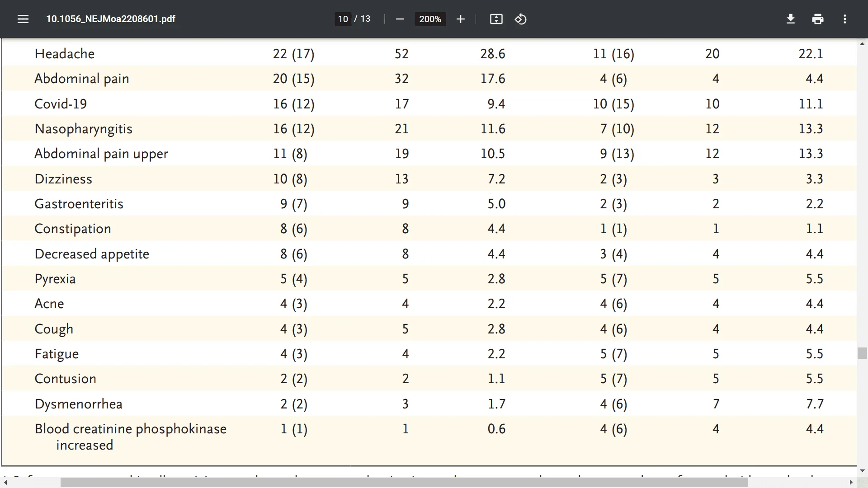
Task: Click the 7.7 rate for Dysmenorrhea
Action: coord(815,404)
